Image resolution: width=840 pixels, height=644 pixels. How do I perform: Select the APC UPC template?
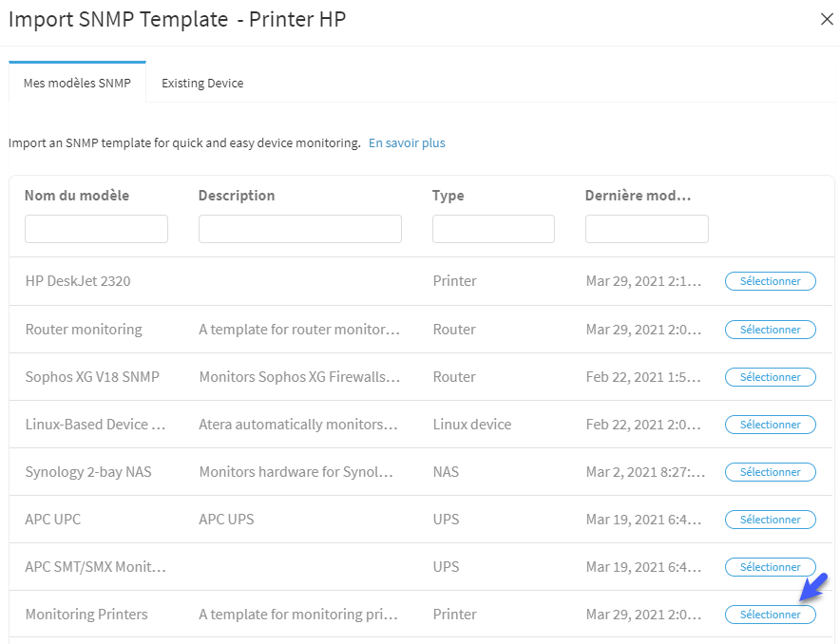[x=771, y=520]
